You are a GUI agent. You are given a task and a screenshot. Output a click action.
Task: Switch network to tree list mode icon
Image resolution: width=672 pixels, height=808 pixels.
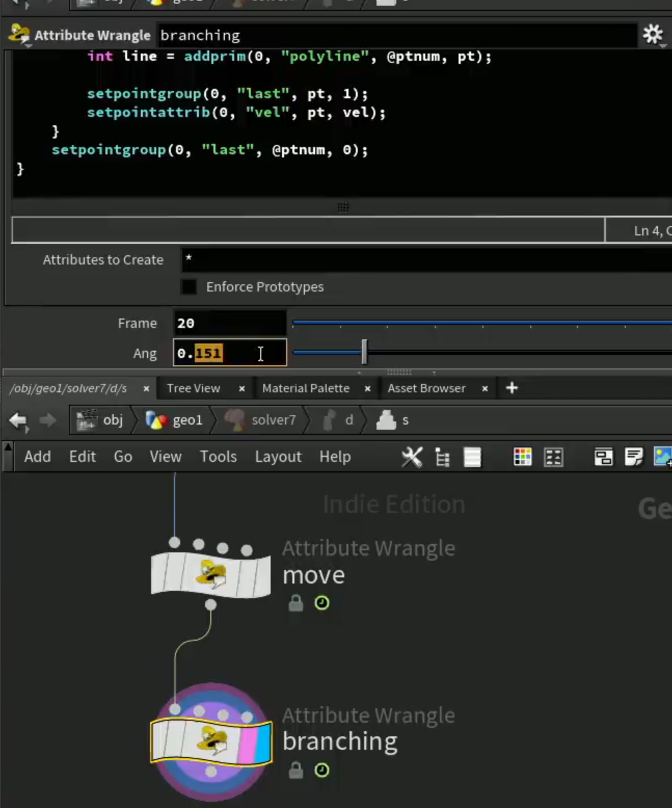[442, 457]
